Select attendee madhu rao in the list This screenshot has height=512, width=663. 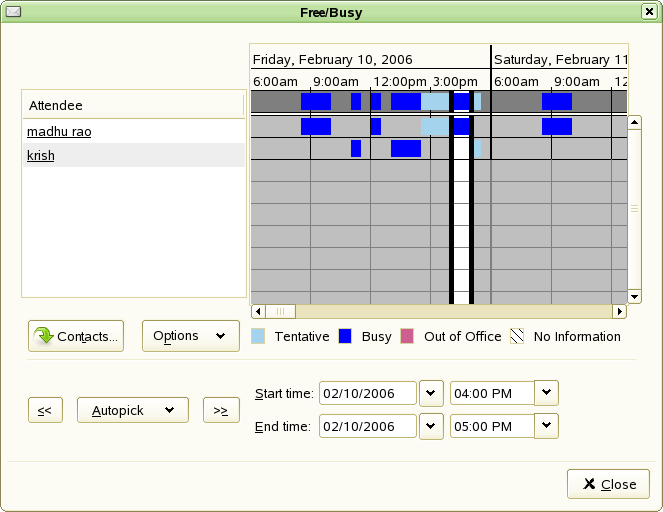pos(59,131)
